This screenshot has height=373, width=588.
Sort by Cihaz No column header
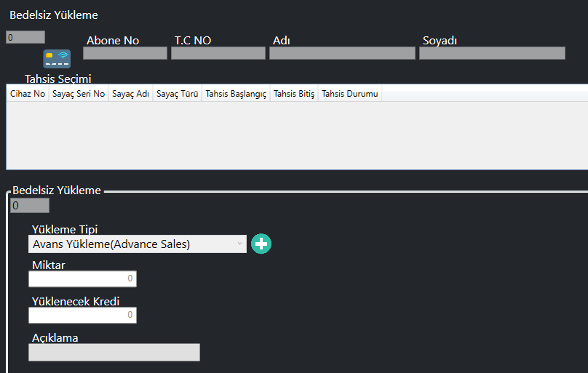coord(28,94)
